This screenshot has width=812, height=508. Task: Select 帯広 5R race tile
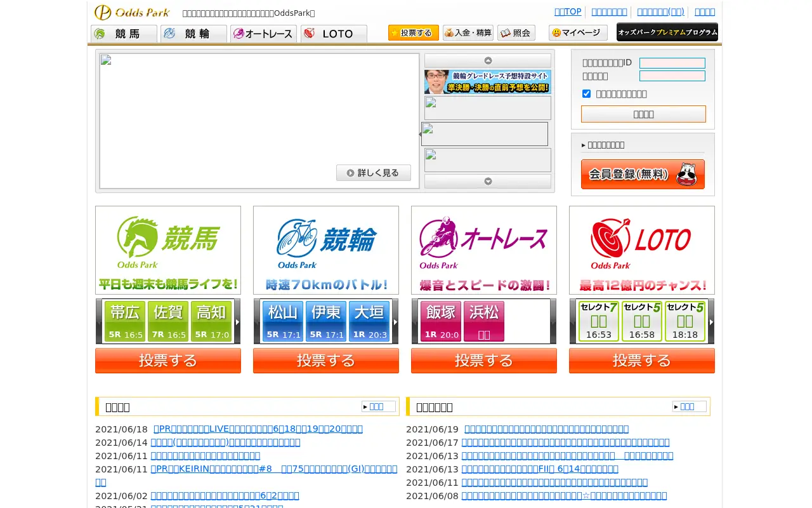125,321
